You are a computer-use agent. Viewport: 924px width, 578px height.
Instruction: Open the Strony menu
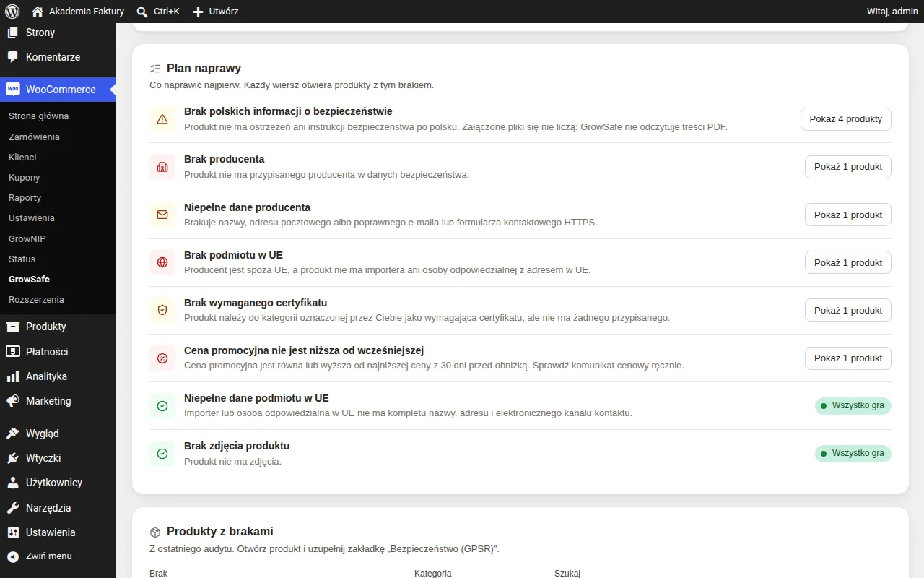[58, 33]
